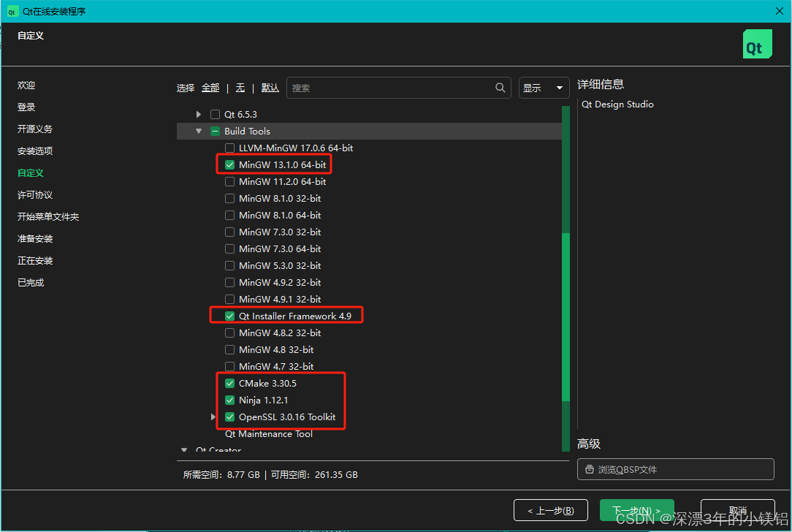Screen dimensions: 792x532
Task: Expand the Qt 6.5.3 tree node
Action: 199,114
